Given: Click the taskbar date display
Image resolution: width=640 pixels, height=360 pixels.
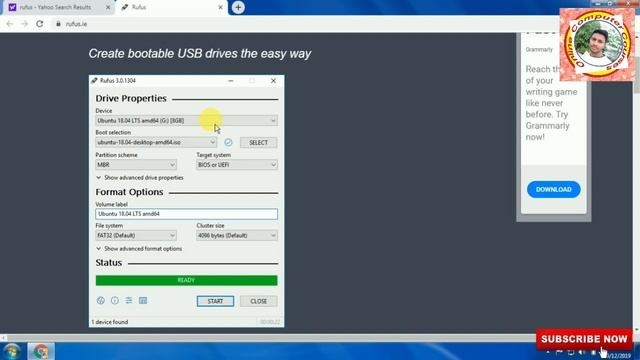Looking at the screenshot, I should tap(618, 356).
